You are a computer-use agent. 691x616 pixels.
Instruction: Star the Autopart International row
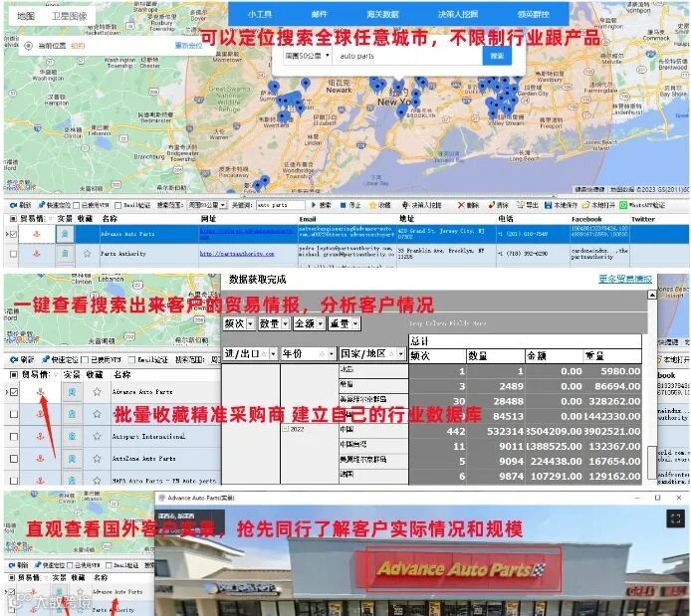[97, 436]
